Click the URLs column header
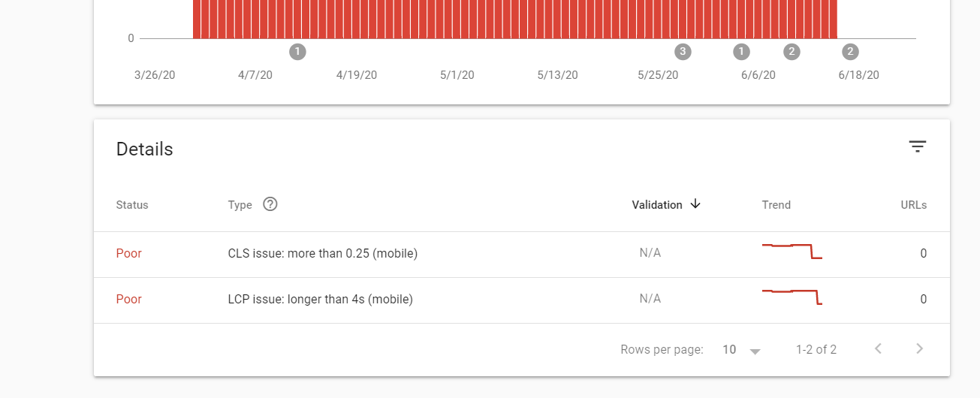Viewport: 980px width, 398px height. click(914, 205)
